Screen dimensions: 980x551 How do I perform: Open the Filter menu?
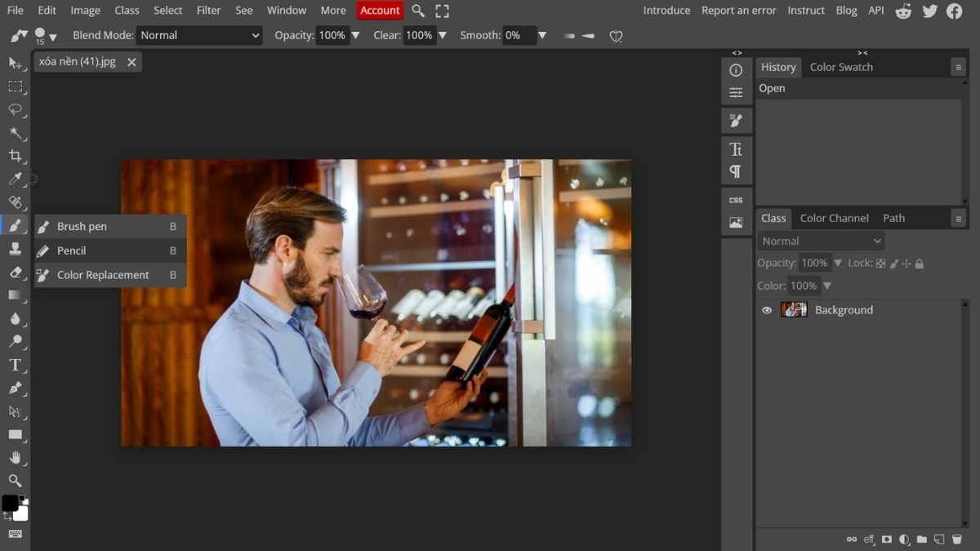tap(209, 11)
